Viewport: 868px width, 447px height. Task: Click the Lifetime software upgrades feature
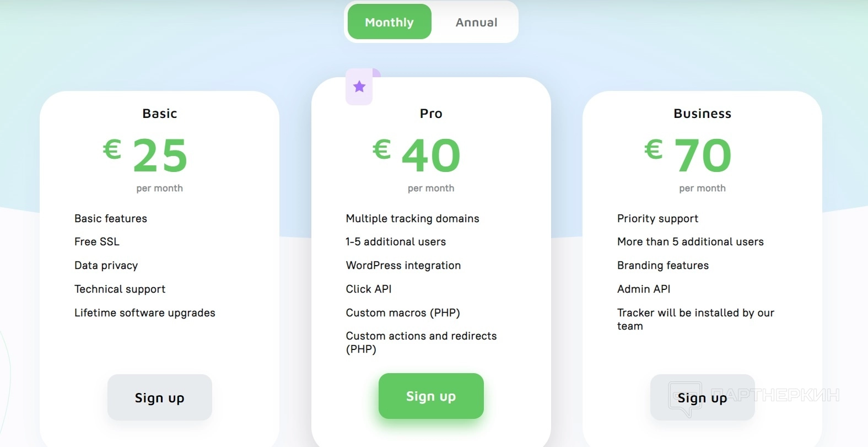[144, 313]
